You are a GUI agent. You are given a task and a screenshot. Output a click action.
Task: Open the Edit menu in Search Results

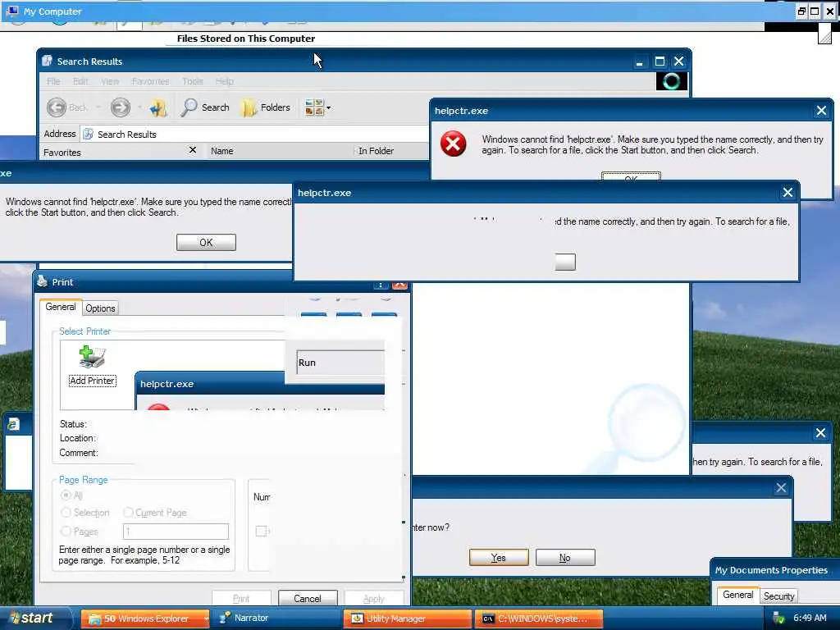[x=80, y=81]
